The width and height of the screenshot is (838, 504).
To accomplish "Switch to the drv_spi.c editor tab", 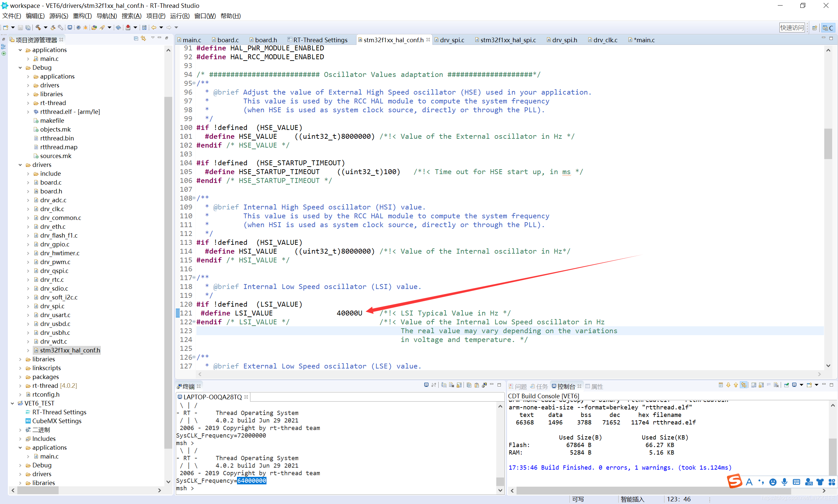I will 449,40.
